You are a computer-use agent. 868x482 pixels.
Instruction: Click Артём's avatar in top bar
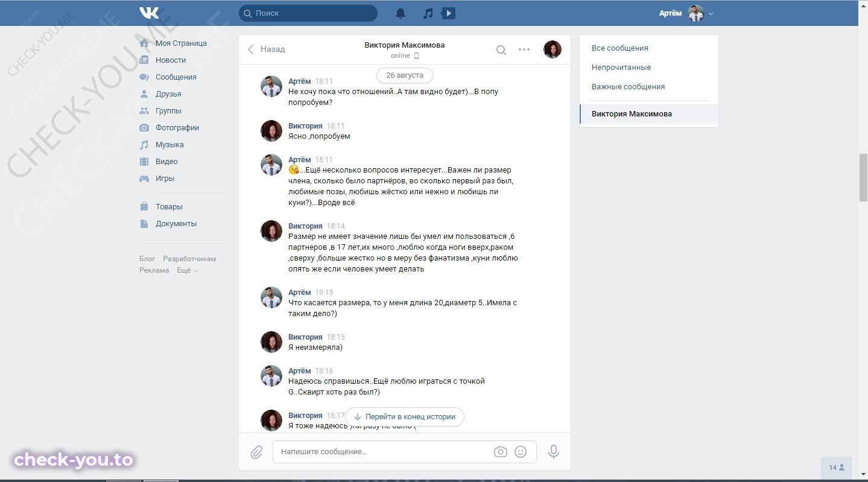[x=697, y=13]
